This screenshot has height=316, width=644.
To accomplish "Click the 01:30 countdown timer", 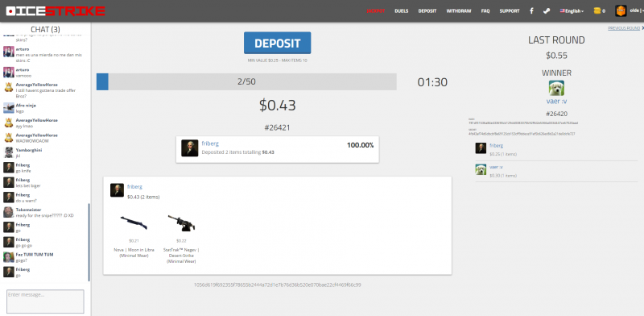I will pyautogui.click(x=432, y=82).
